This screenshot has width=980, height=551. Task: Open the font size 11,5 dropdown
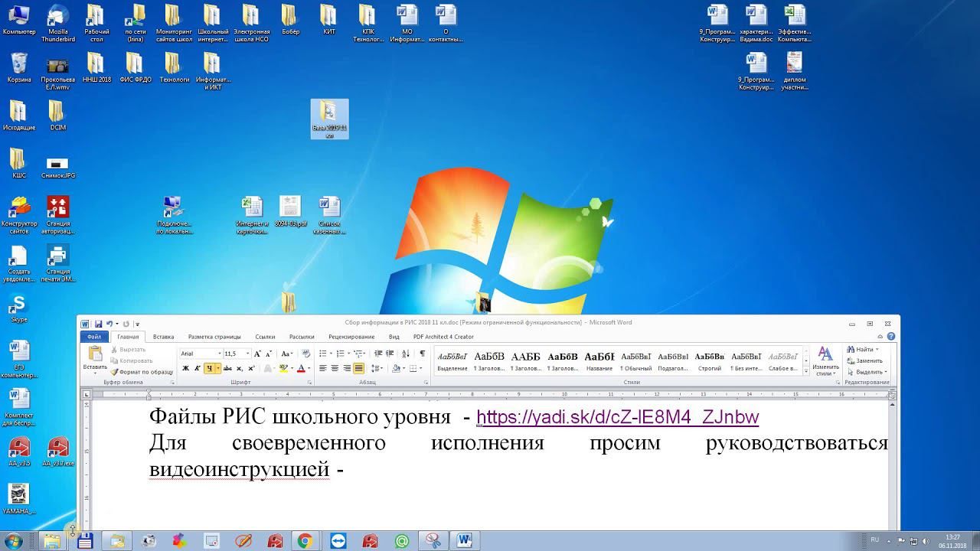(x=247, y=354)
